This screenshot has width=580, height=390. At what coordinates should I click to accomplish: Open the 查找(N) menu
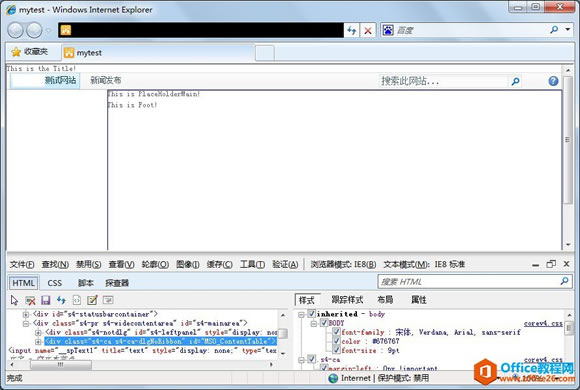(x=55, y=264)
